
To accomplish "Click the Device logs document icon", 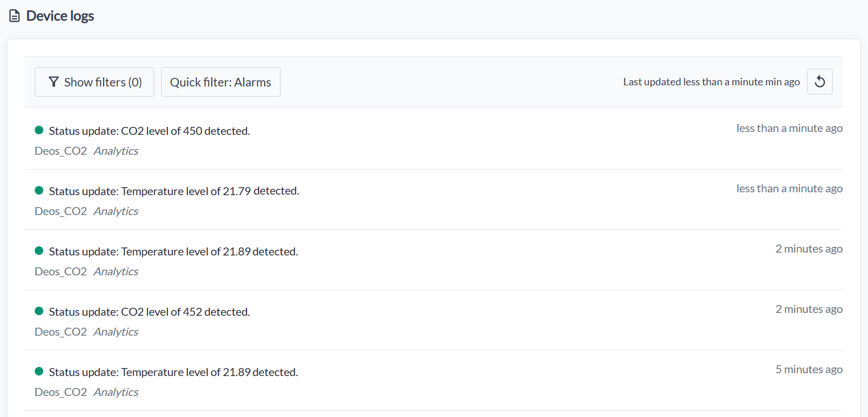I will coord(14,16).
